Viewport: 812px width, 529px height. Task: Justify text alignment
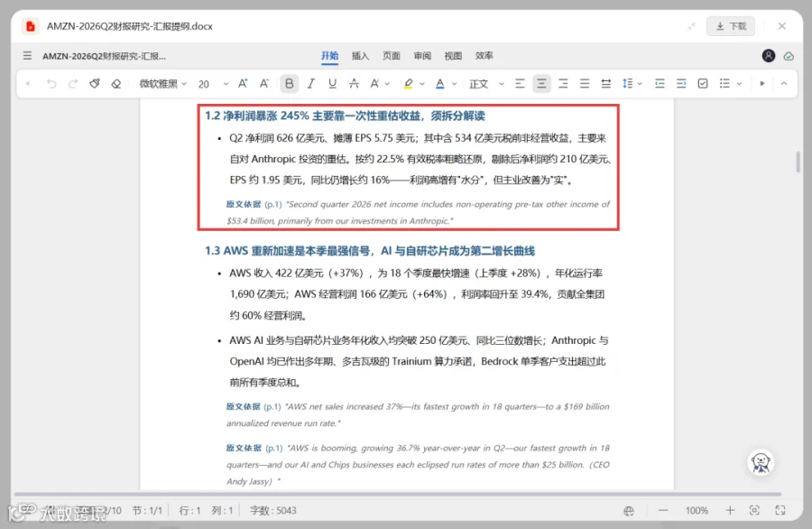click(585, 83)
